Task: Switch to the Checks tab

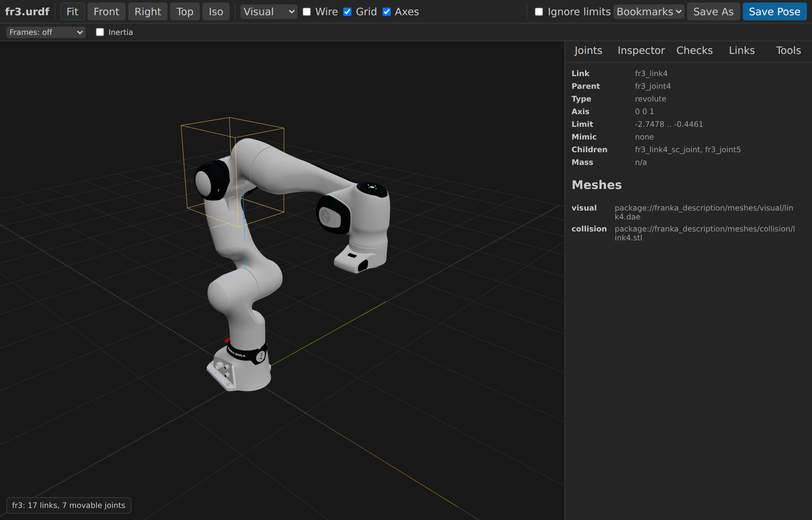Action: (x=694, y=50)
